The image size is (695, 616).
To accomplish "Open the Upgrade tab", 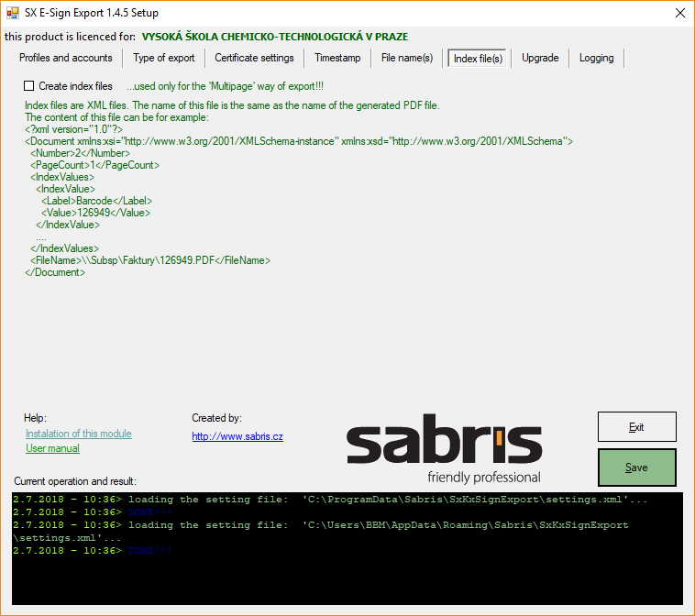I will click(540, 58).
